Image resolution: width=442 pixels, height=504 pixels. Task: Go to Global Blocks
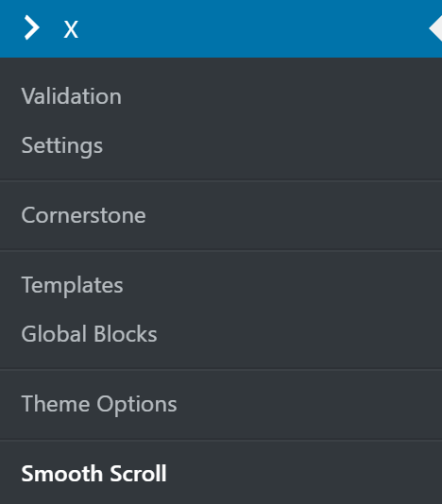89,334
